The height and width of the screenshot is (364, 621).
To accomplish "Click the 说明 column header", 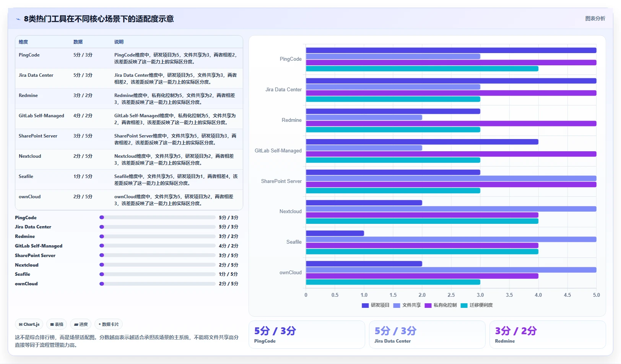I will (119, 42).
